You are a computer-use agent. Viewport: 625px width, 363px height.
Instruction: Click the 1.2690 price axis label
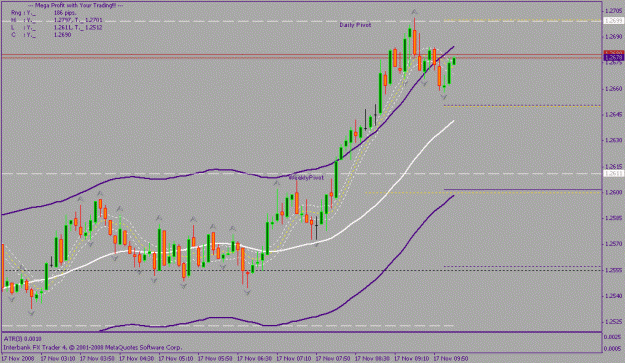click(x=613, y=37)
